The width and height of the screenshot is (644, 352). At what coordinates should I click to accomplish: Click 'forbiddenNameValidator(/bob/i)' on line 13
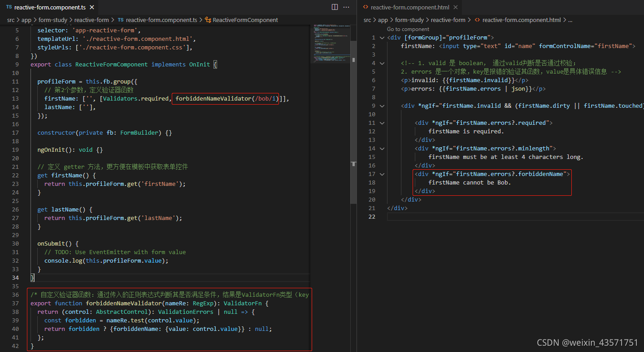(x=227, y=99)
